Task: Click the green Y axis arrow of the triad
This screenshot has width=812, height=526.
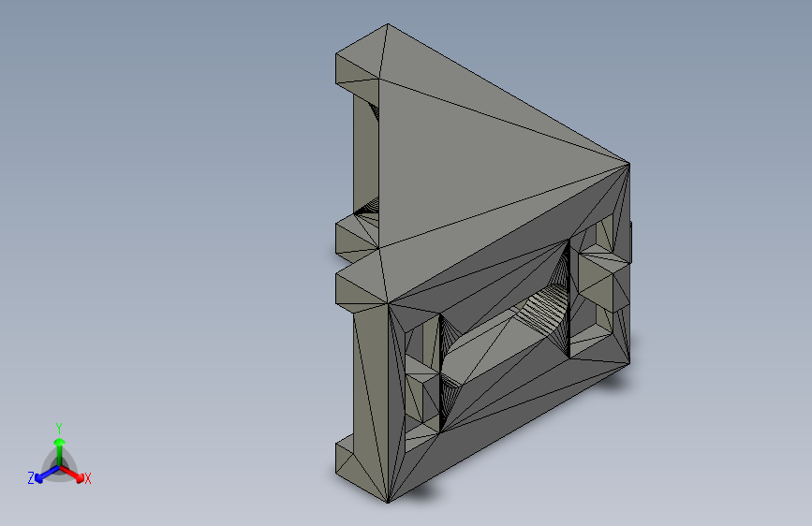Action: pyautogui.click(x=60, y=450)
